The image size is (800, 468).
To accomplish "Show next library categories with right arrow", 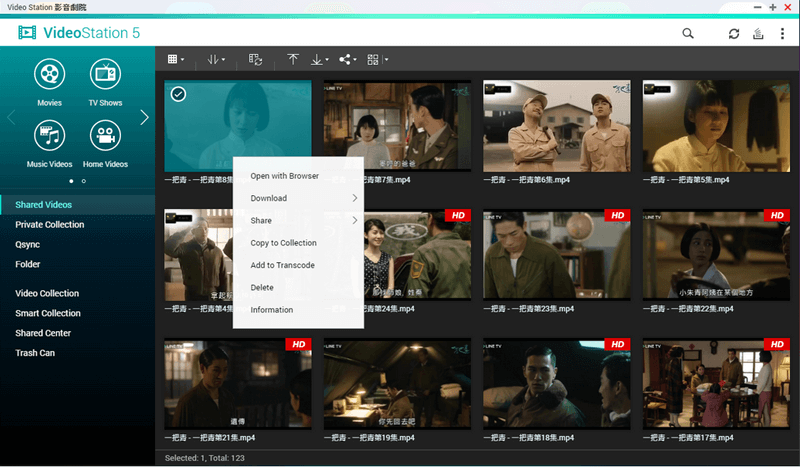I will [144, 118].
